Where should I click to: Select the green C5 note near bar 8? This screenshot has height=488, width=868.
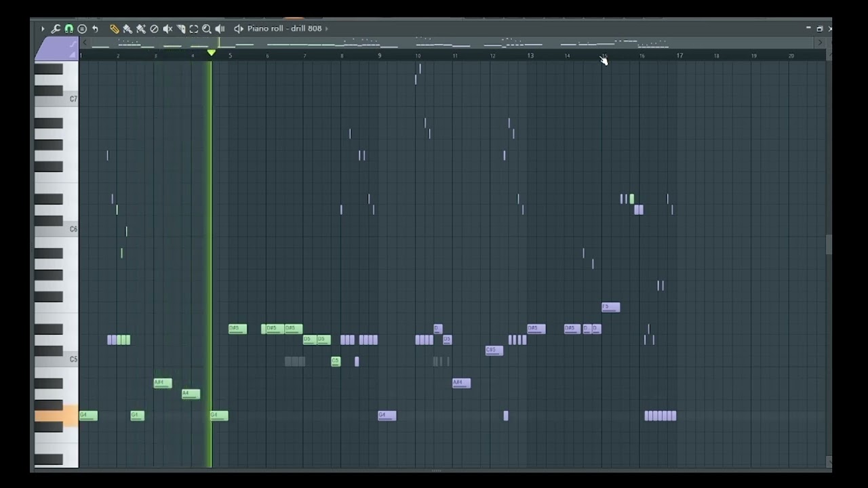(336, 361)
